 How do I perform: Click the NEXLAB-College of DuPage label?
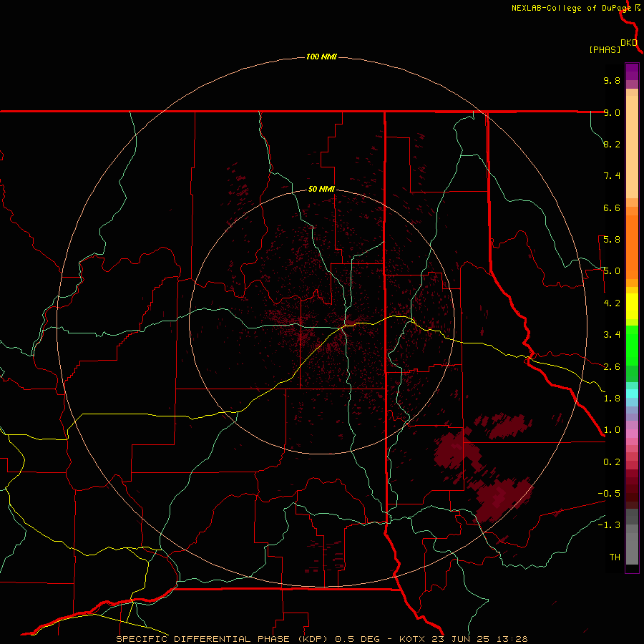tap(572, 8)
